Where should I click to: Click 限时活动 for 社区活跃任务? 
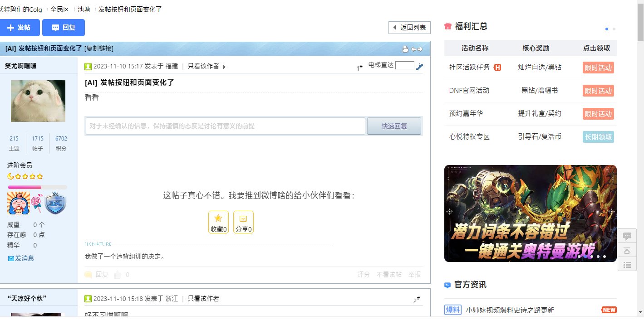click(x=598, y=68)
